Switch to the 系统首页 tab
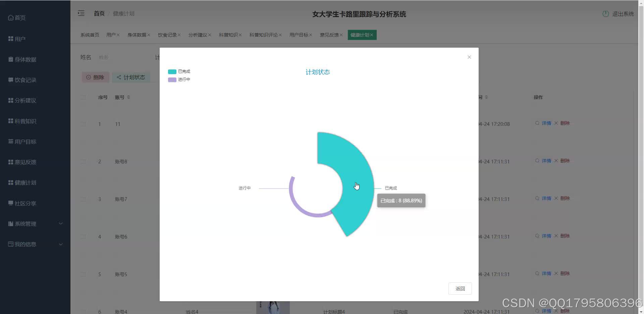Image resolution: width=644 pixels, height=314 pixels. click(x=90, y=35)
